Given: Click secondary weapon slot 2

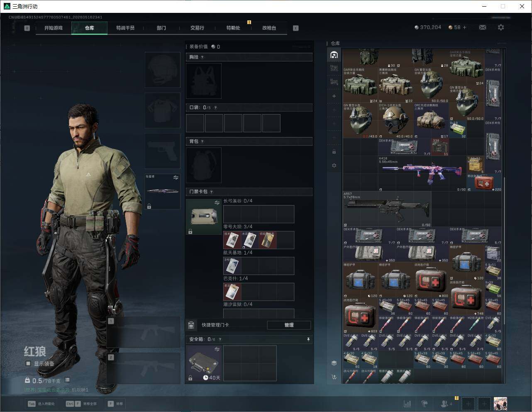Looking at the screenshot, I should [x=143, y=368].
